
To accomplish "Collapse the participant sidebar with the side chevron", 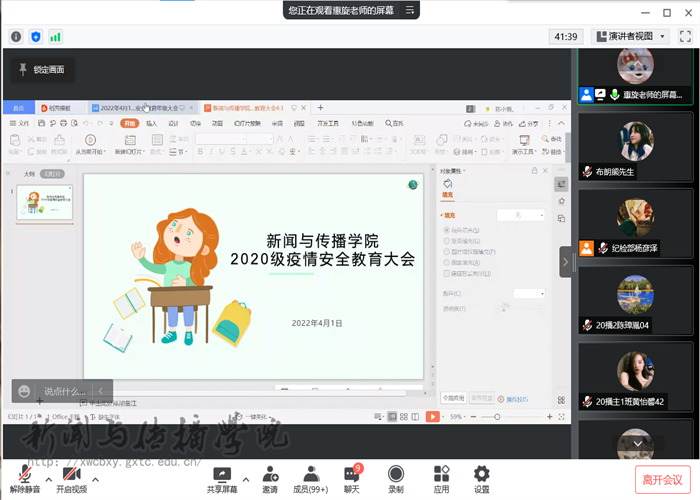I will tap(565, 261).
